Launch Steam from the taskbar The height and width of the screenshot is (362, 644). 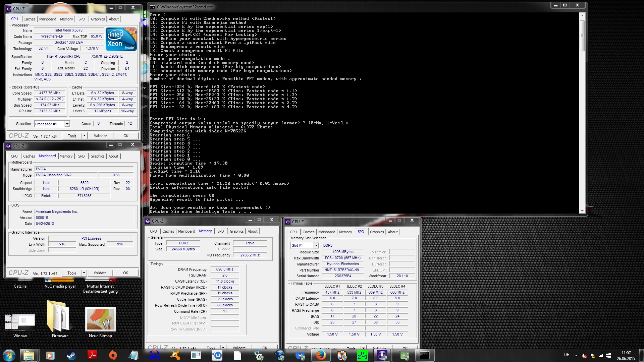click(71, 355)
